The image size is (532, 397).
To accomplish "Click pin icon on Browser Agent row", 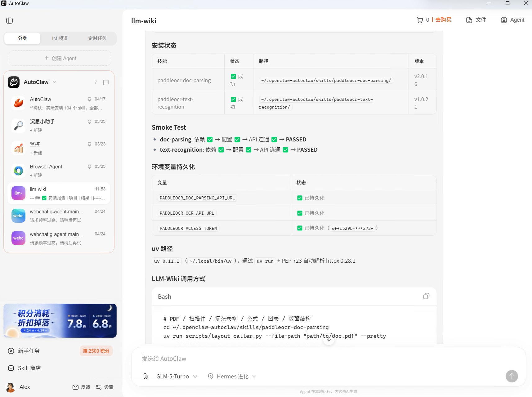I will [x=89, y=167].
